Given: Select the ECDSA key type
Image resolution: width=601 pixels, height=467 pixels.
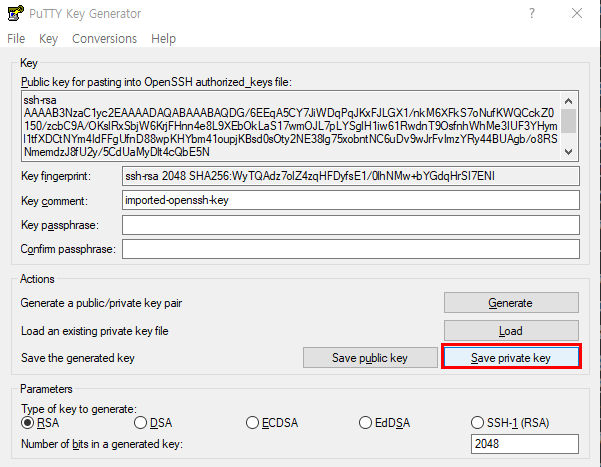Looking at the screenshot, I should [x=272, y=423].
